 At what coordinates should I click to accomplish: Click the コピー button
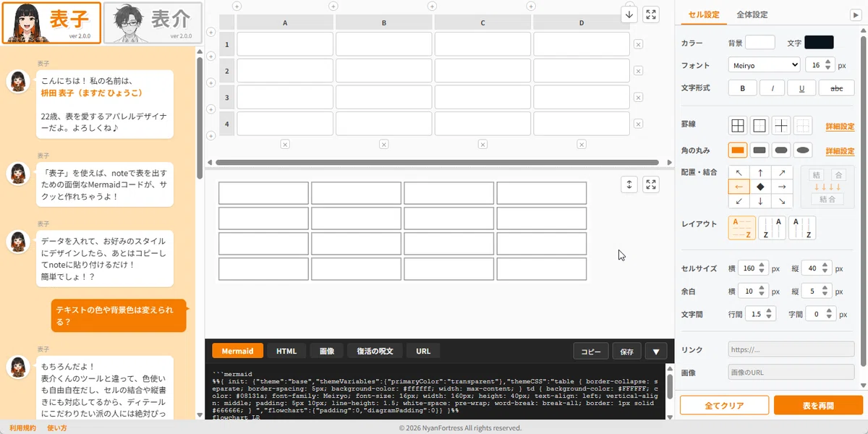[591, 352]
